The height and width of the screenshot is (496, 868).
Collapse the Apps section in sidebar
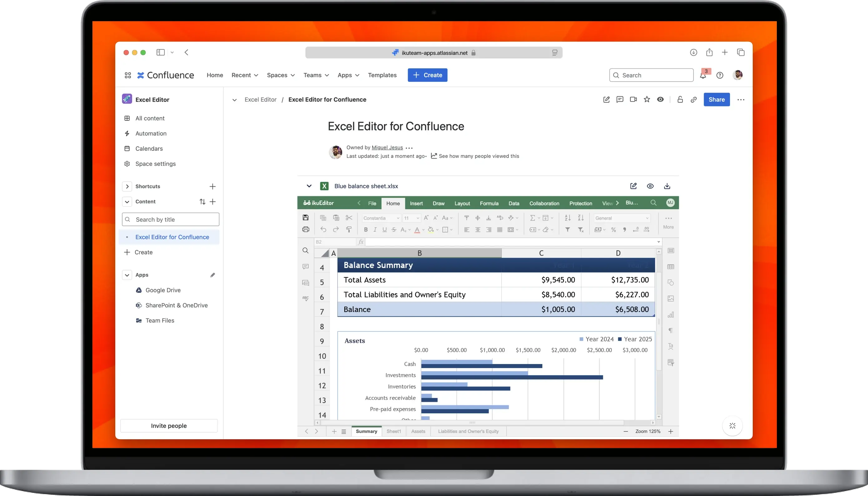(x=127, y=275)
